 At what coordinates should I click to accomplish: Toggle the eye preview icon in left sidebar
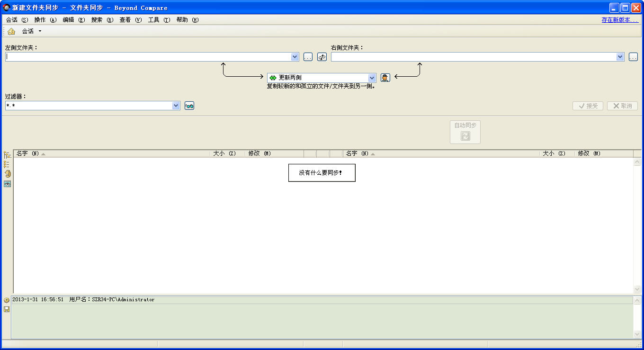point(7,184)
